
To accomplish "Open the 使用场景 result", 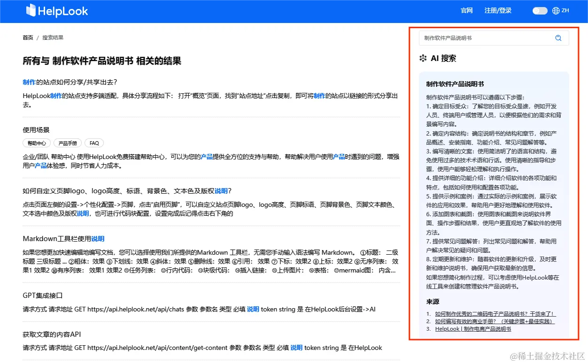I will point(36,130).
